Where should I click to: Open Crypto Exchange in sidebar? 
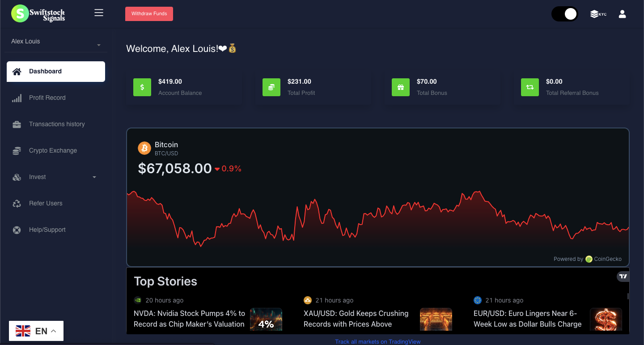(x=53, y=150)
